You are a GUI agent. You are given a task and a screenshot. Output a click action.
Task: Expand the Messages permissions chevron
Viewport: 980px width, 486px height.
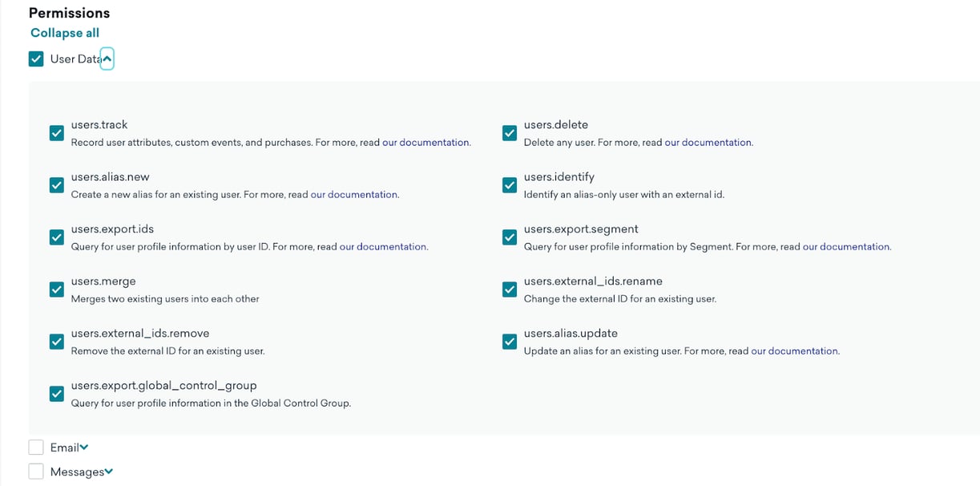pyautogui.click(x=108, y=472)
